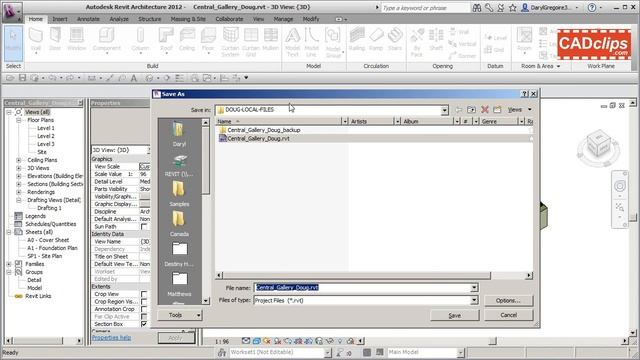Click the search keyword field
The width and height of the screenshot is (640, 360).
(425, 8)
